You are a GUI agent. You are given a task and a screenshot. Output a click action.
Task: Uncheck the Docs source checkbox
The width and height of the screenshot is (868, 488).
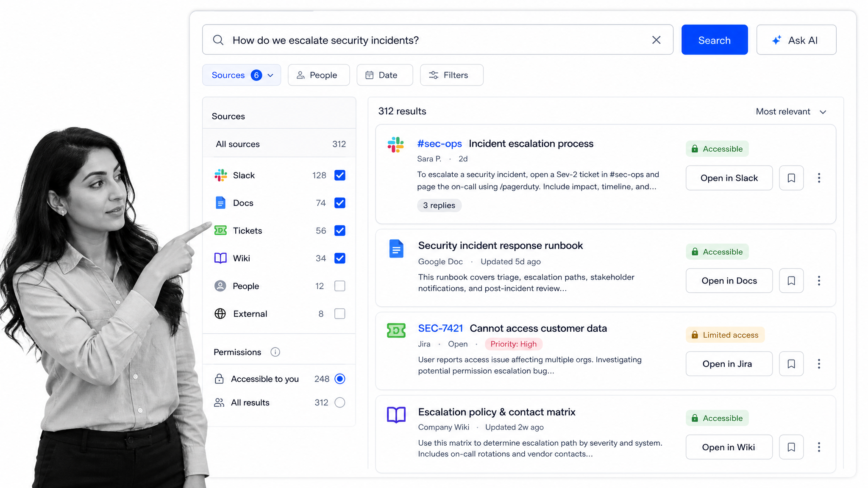340,203
